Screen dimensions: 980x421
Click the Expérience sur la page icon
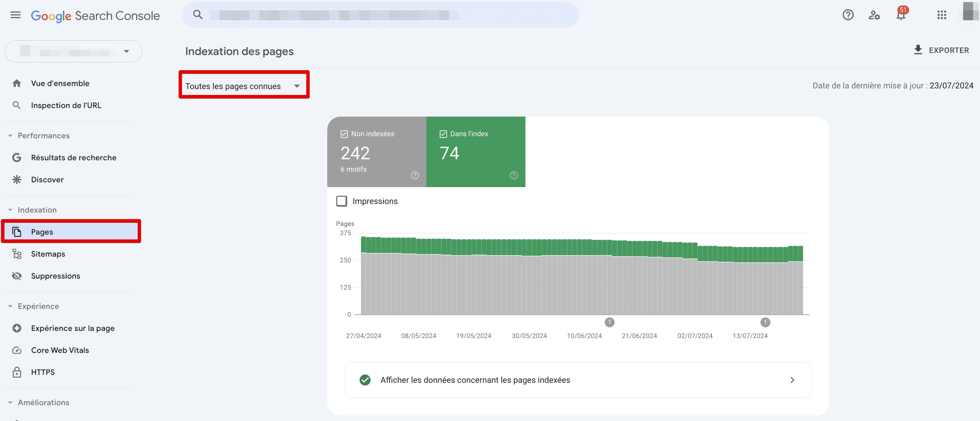click(x=18, y=328)
